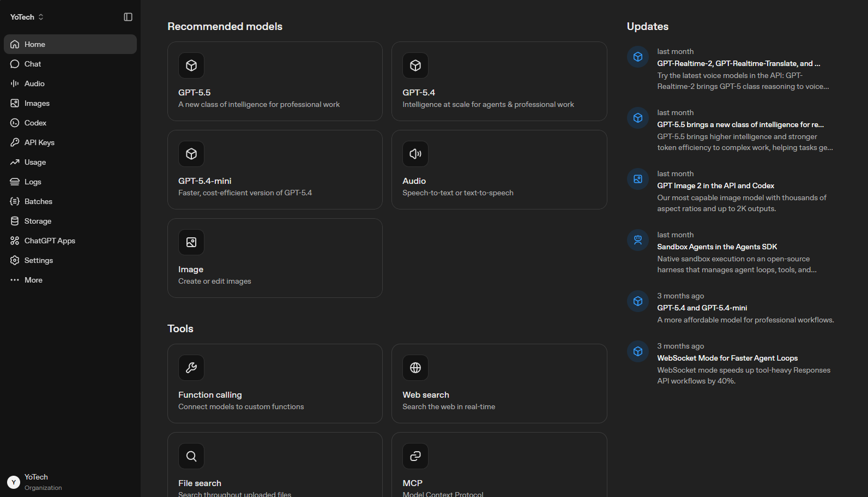868x497 pixels.
Task: Expand the More menu in sidebar
Action: 70,280
